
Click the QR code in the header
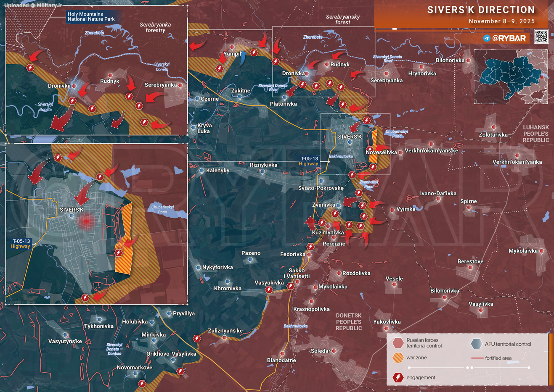541,37
